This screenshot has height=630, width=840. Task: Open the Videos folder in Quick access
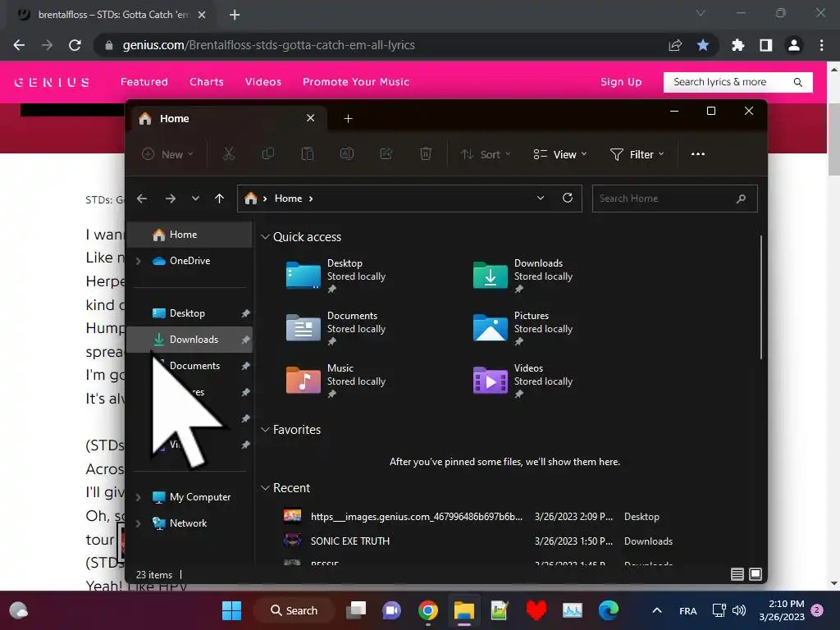pyautogui.click(x=523, y=381)
